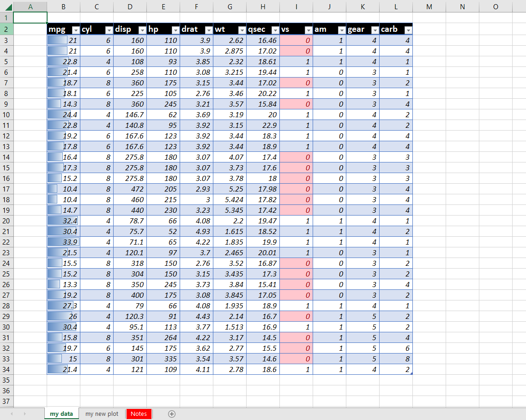Open the mpg column filter dropdown

(x=76, y=30)
